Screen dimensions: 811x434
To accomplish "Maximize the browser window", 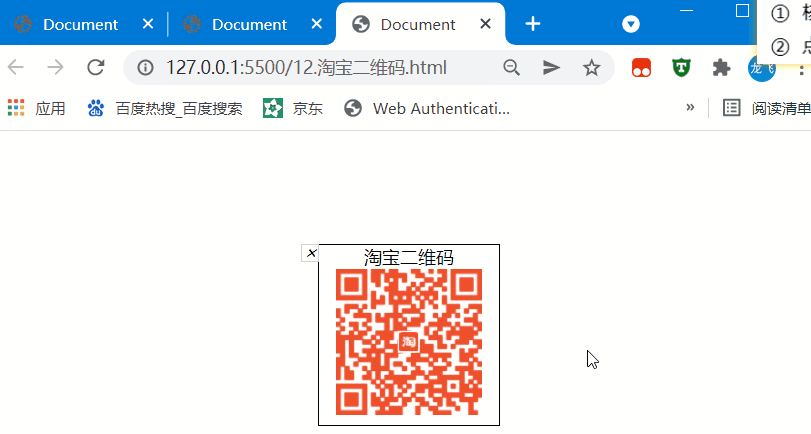I will point(742,10).
